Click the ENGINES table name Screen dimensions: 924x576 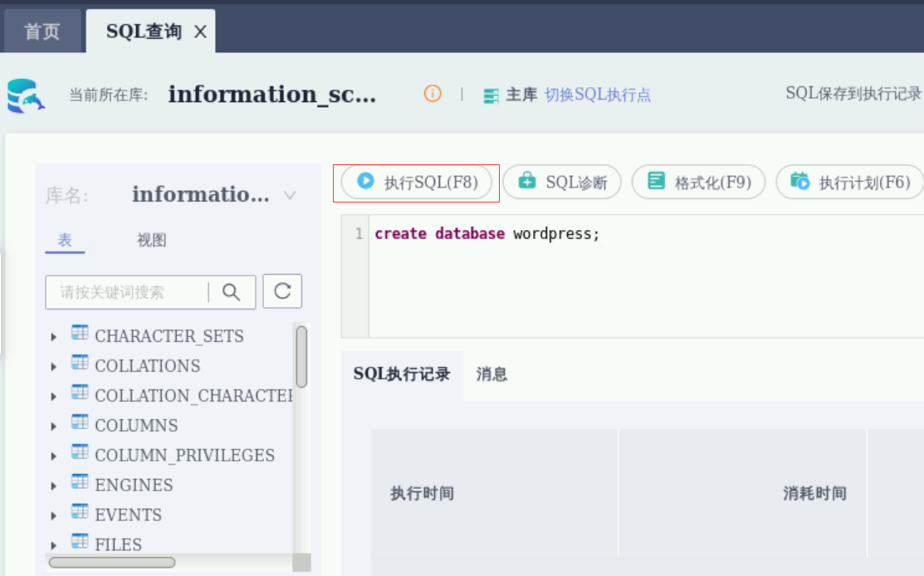[x=134, y=486]
